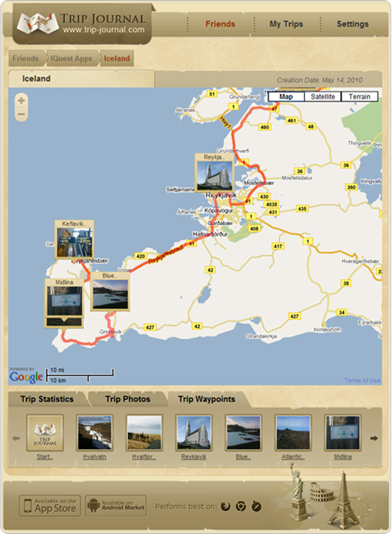Go to My Trips in the top menu

tap(286, 24)
